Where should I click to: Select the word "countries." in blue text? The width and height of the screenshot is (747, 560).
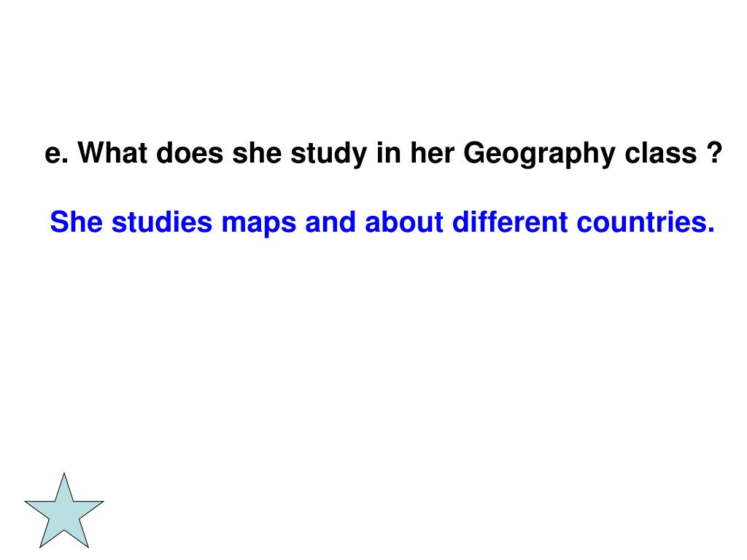pos(646,222)
